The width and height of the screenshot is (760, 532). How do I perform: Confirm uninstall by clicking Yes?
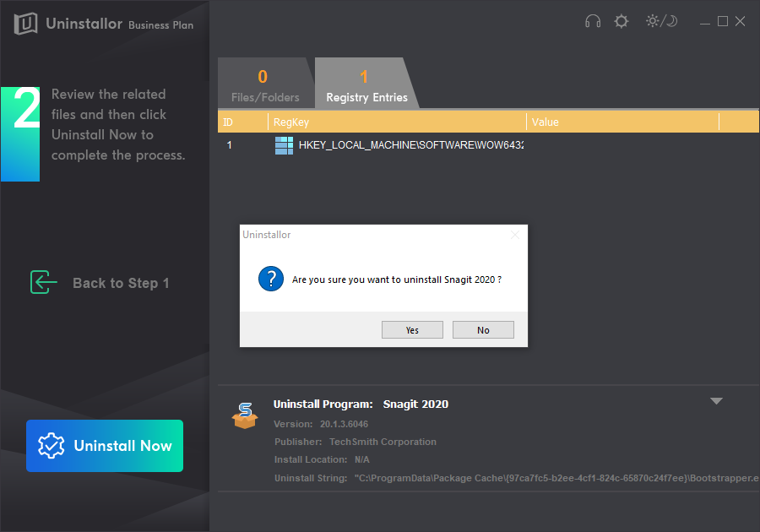click(x=412, y=330)
